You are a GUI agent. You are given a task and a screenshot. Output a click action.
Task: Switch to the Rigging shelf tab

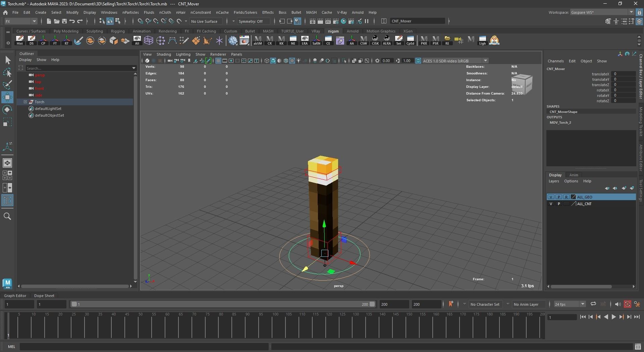(x=118, y=31)
